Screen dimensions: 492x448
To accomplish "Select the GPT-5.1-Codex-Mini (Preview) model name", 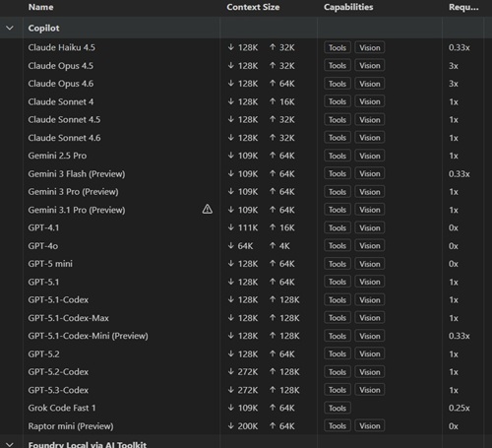I will (x=88, y=336).
